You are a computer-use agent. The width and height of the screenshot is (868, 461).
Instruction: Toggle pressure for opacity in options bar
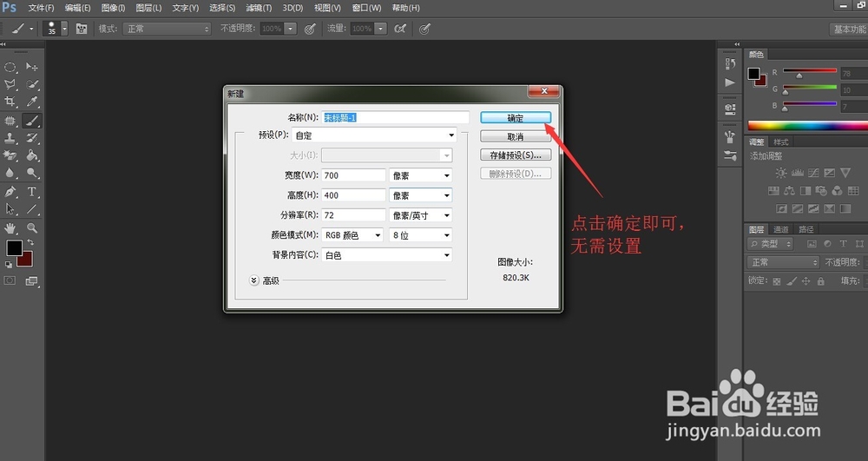point(310,29)
